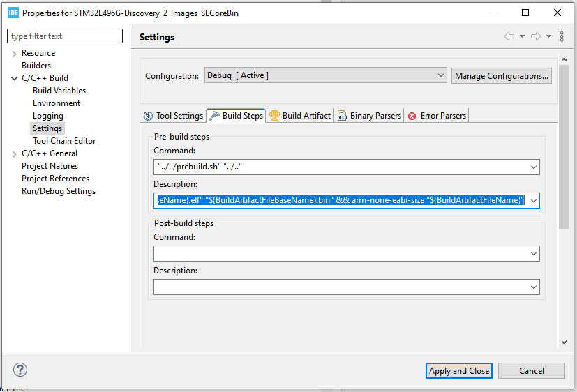Click Apply and Close button

pos(459,370)
